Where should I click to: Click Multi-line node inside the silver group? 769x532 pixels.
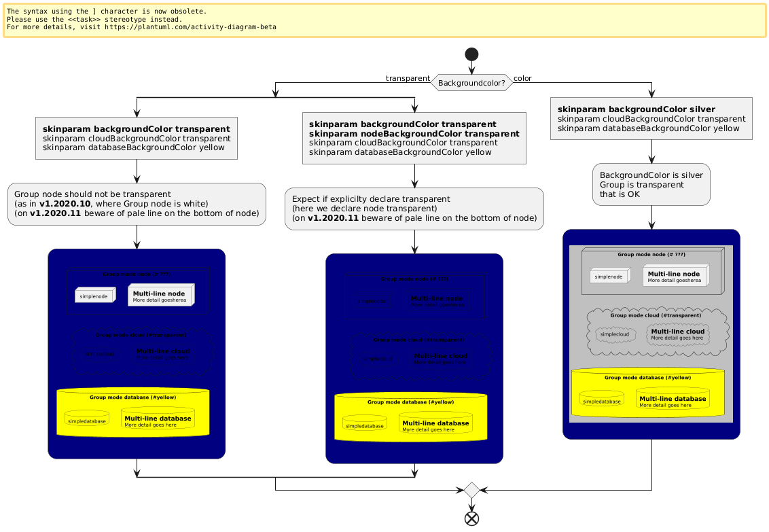click(x=674, y=276)
